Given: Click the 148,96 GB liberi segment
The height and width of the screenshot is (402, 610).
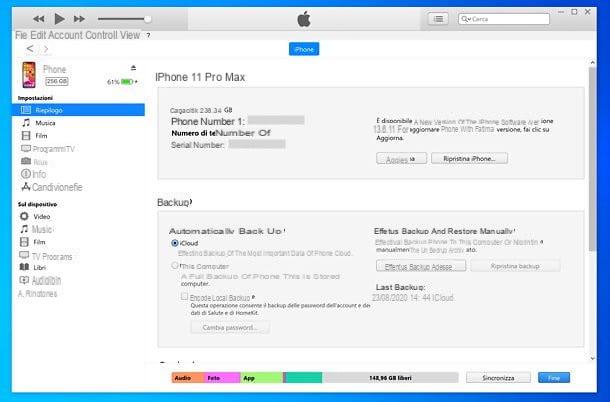Looking at the screenshot, I should [x=390, y=378].
